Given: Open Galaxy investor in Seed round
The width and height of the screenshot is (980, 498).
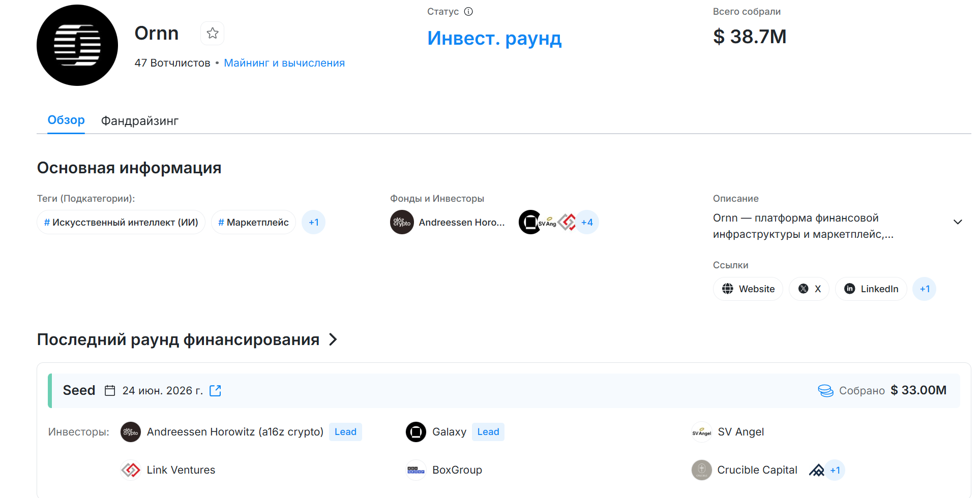Looking at the screenshot, I should pos(449,432).
